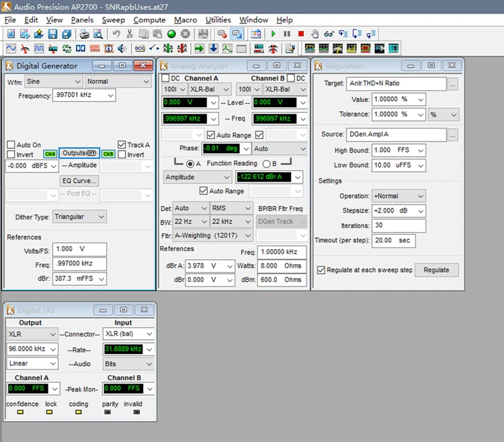Image resolution: width=504 pixels, height=442 pixels.
Task: Open the Sweep menu
Action: point(113,20)
